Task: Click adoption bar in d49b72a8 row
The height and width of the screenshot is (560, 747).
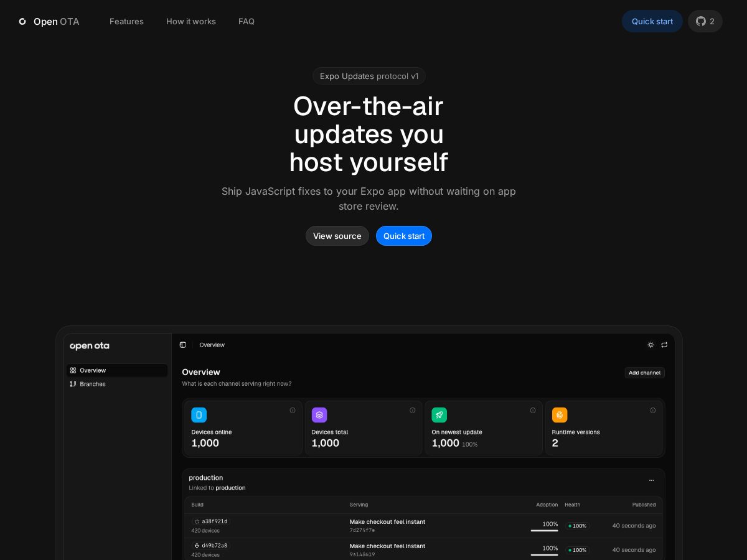Action: 544,555
